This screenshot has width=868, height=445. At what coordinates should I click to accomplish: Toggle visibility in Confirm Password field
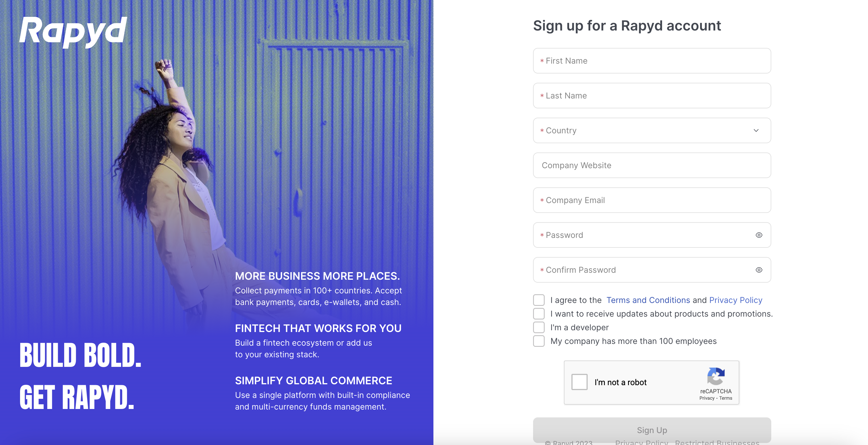[758, 270]
